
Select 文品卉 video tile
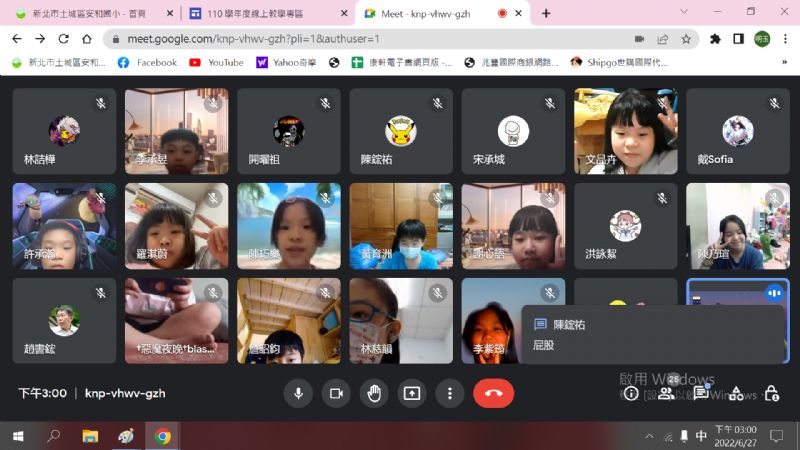click(626, 131)
